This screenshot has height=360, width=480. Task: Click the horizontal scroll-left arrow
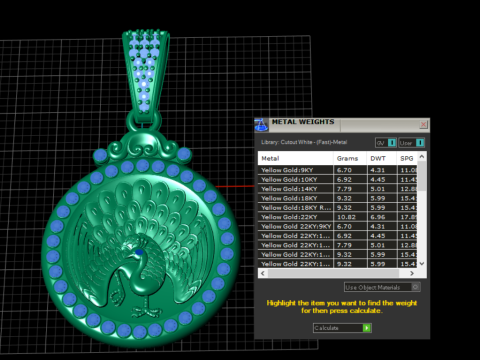point(263,273)
